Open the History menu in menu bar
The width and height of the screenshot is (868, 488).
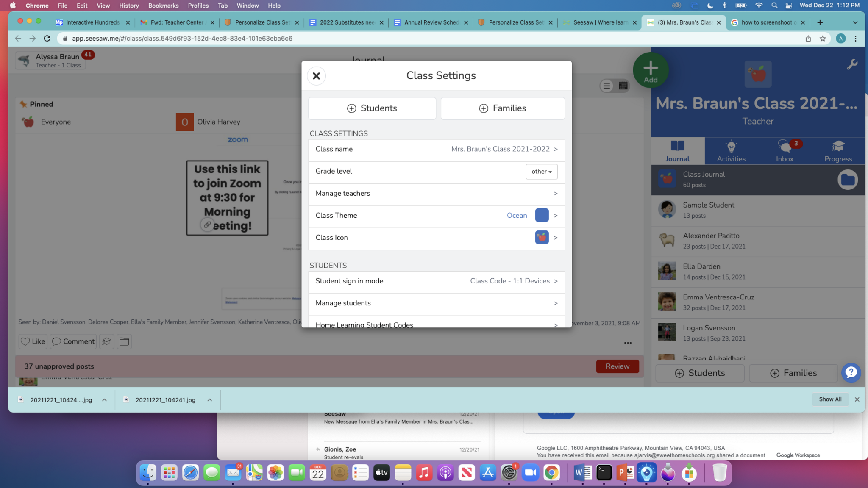(129, 6)
